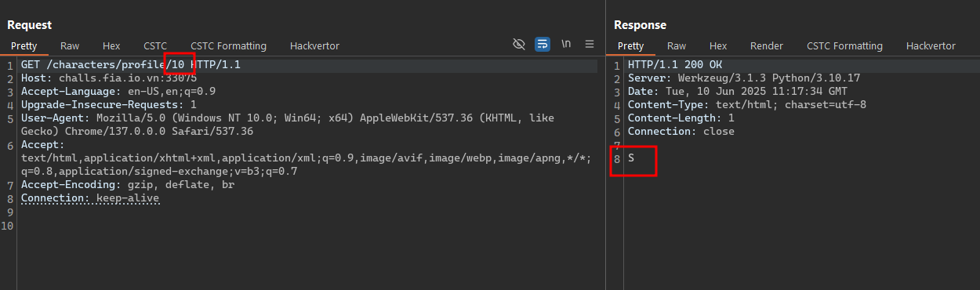Click the Gecko) Chrome/137.0.0.0 Safari/537.36 line
The width and height of the screenshot is (980, 290).
(x=137, y=132)
